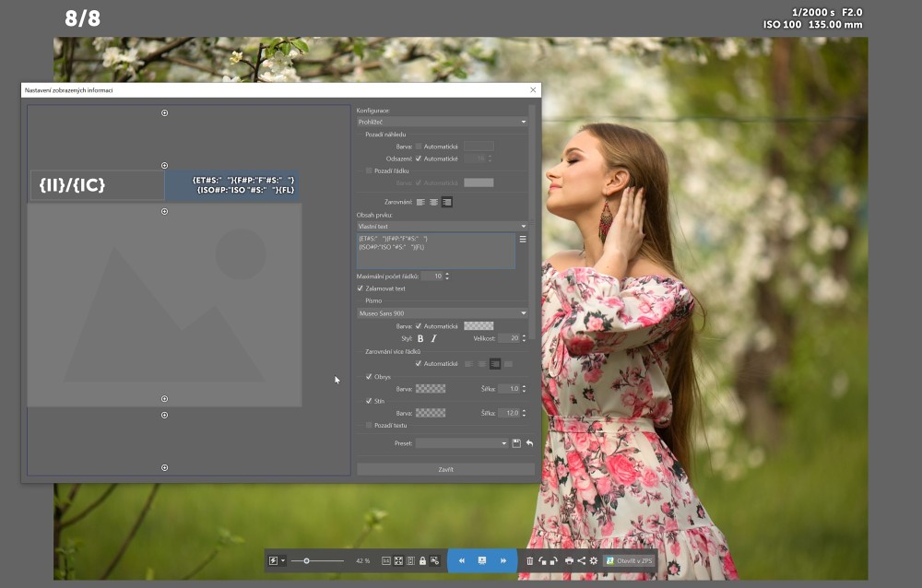Viewport: 922px width, 588px height.
Task: Open the dropdown arrow next to lightning icon
Action: (283, 561)
